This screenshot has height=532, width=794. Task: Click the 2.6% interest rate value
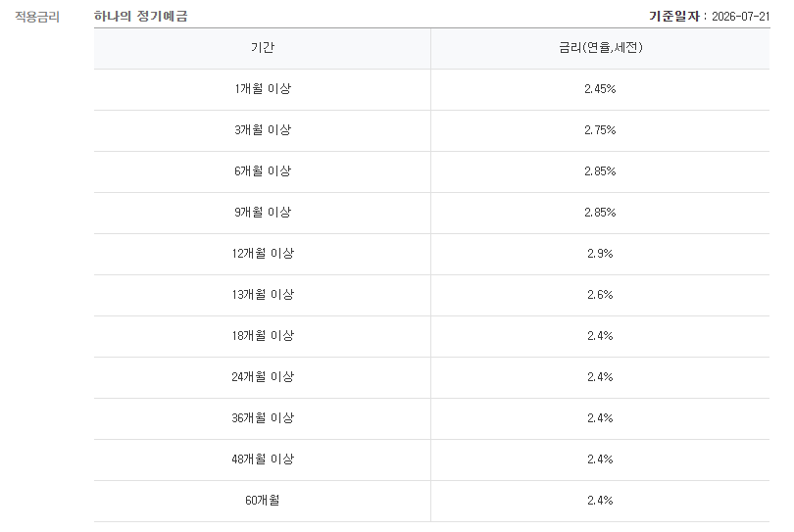point(600,295)
